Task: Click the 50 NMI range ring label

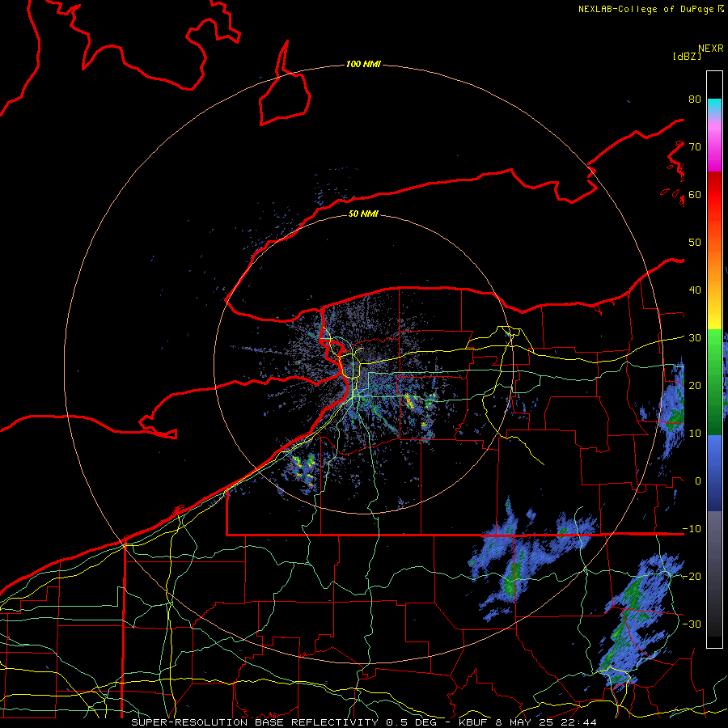Action: (x=363, y=214)
